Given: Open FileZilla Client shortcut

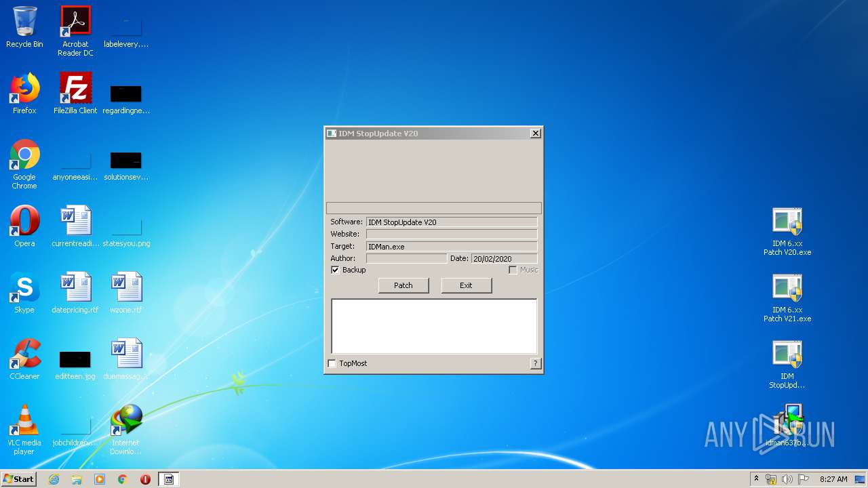Looking at the screenshot, I should [75, 94].
